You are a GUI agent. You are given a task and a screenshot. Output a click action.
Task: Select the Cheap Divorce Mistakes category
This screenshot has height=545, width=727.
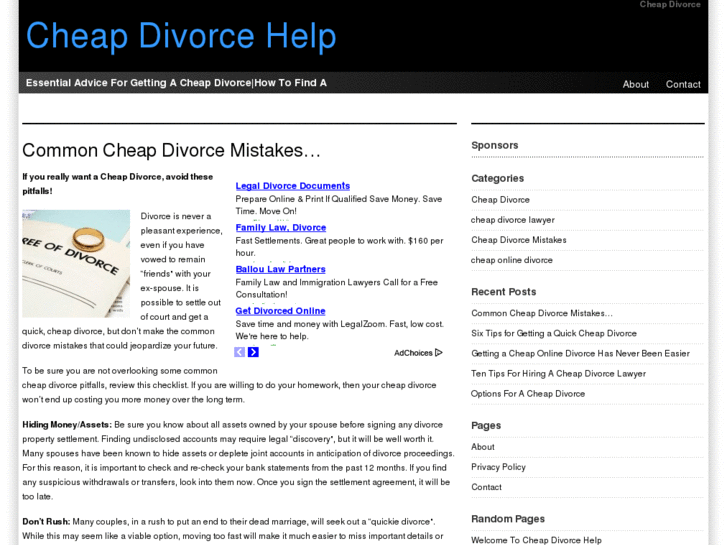[519, 240]
